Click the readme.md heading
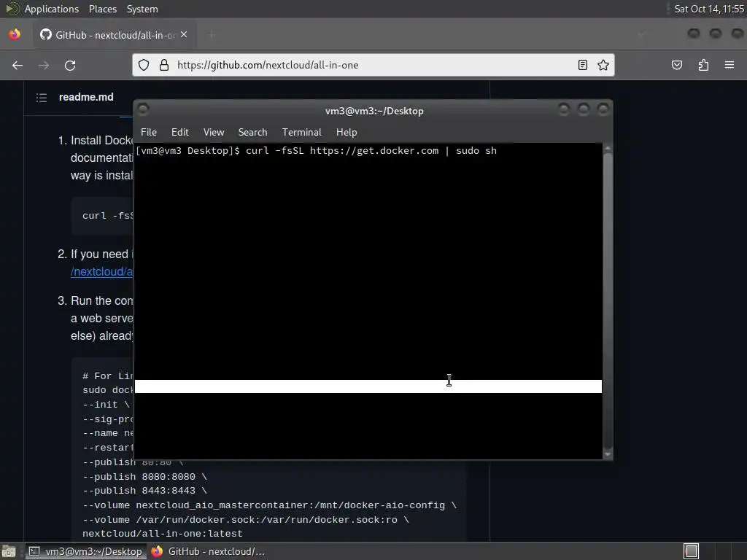747x560 pixels. click(x=86, y=97)
